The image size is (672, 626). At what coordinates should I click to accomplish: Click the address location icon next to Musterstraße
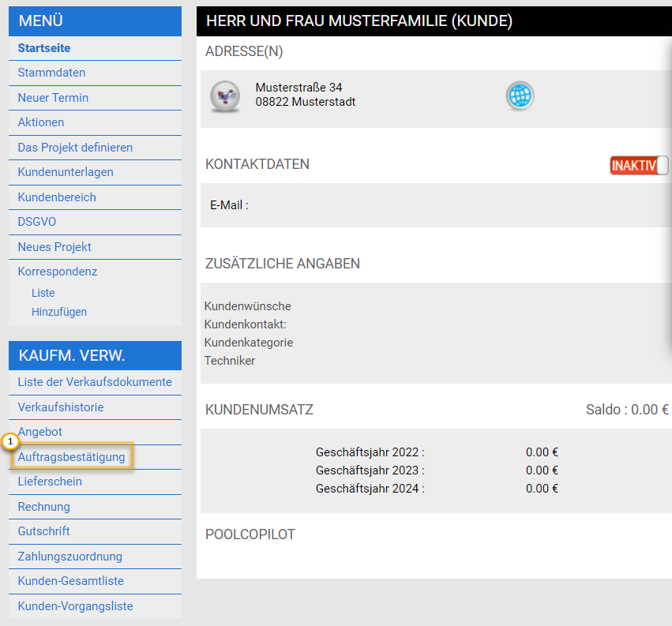tap(224, 96)
